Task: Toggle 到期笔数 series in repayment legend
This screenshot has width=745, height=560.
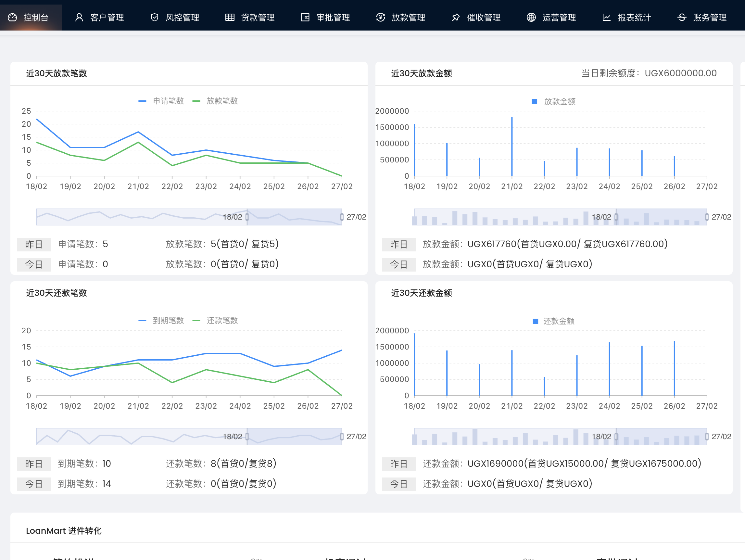Action: pyautogui.click(x=162, y=320)
